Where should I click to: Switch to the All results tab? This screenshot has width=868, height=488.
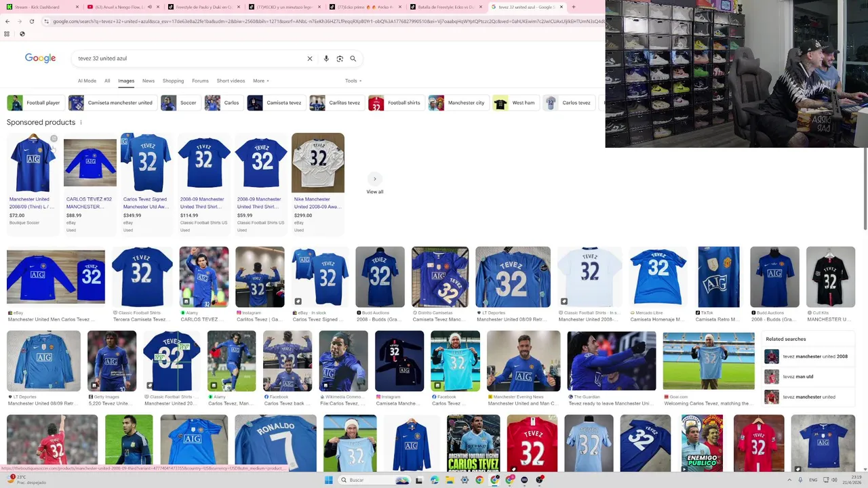[107, 81]
